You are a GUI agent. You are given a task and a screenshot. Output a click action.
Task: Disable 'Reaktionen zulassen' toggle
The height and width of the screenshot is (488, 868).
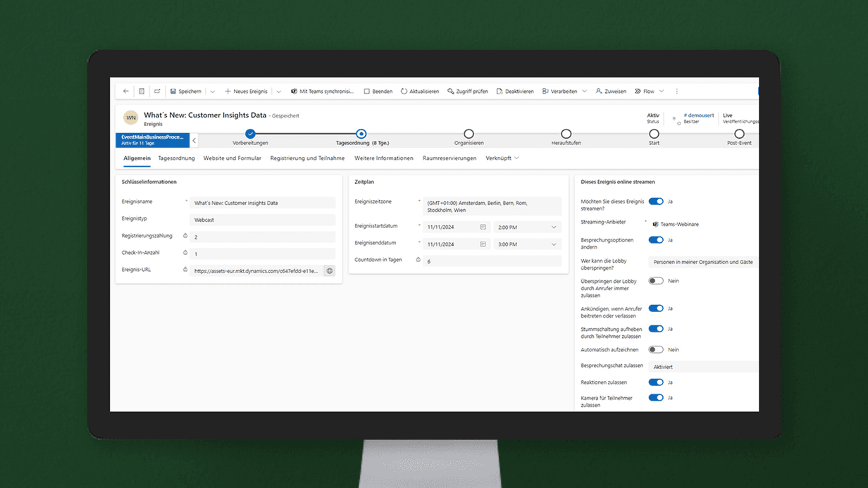click(x=656, y=382)
